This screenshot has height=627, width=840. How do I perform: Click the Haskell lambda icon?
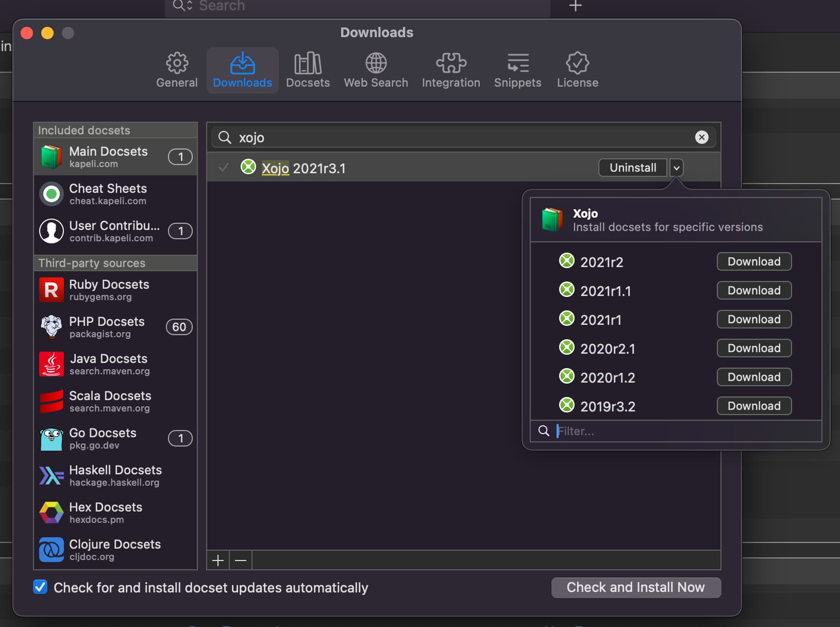point(52,475)
